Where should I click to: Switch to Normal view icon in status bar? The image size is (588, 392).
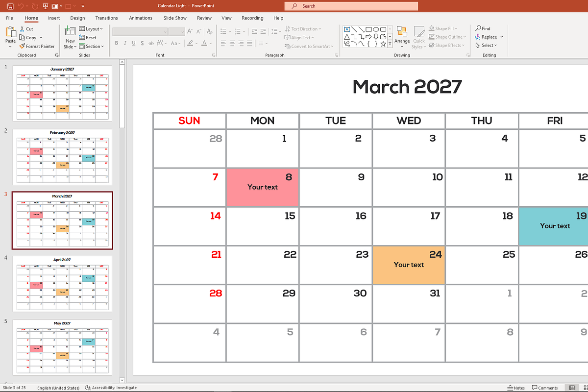(x=572, y=388)
